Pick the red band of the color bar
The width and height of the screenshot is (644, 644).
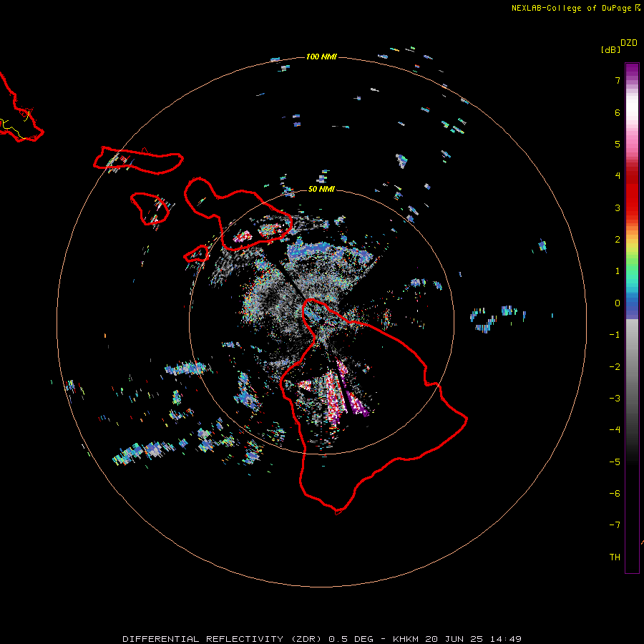[x=632, y=193]
